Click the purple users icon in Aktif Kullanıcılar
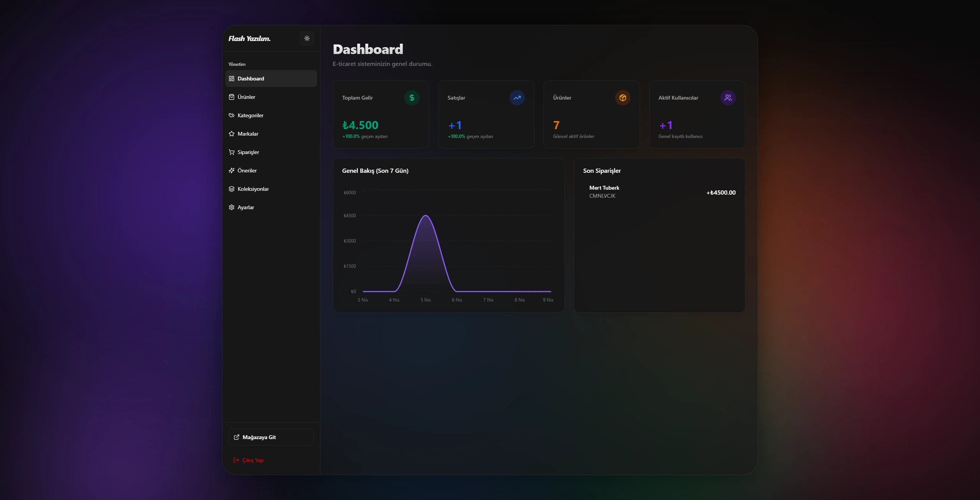 click(728, 98)
